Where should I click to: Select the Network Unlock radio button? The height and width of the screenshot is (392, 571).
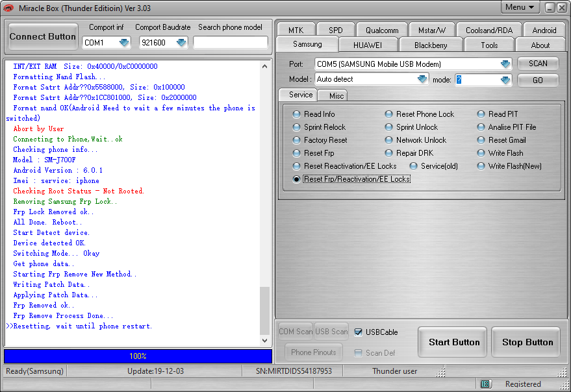[x=389, y=140]
